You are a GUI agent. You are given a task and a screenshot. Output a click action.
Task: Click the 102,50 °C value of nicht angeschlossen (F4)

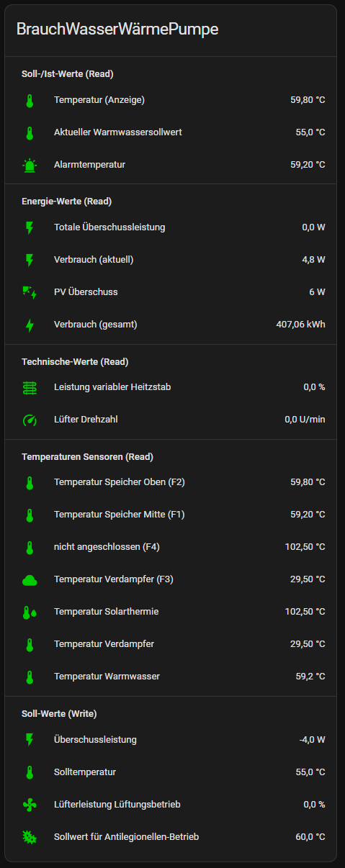(x=305, y=547)
